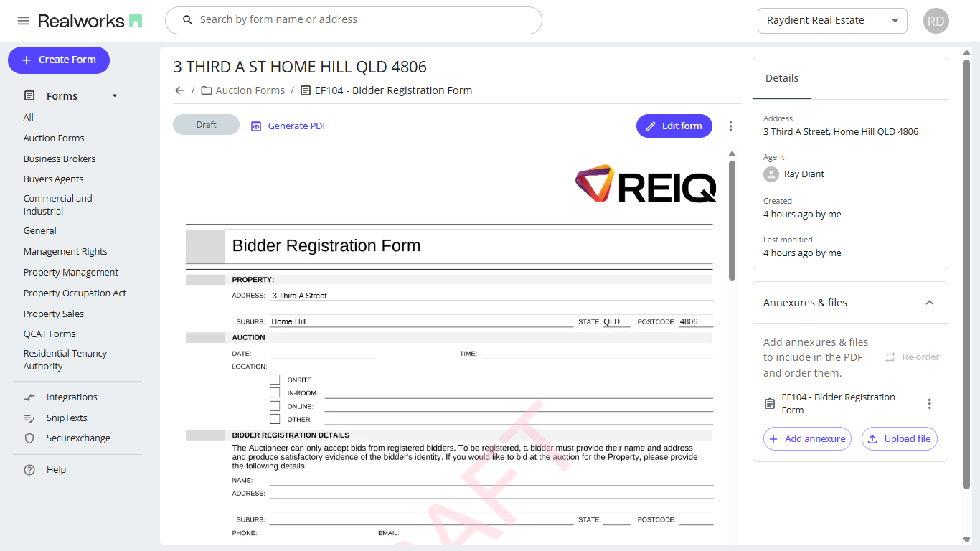Collapse the Annexures & files panel
Image resolution: width=980 pixels, height=551 pixels.
[x=930, y=303]
